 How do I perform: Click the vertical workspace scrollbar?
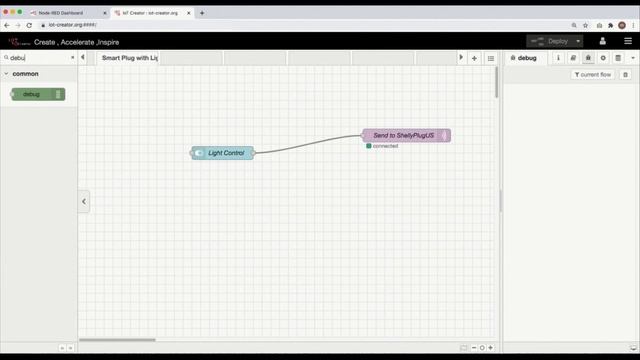point(497,82)
